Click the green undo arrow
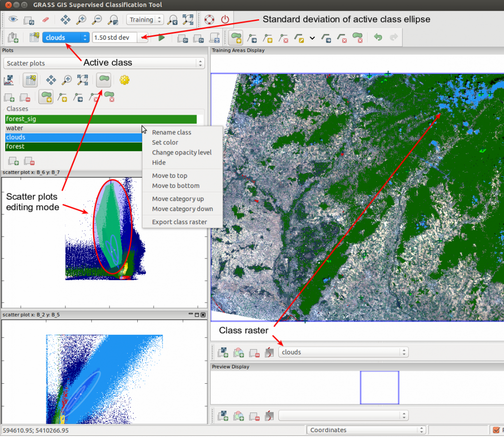This screenshot has height=437, width=504. pyautogui.click(x=378, y=37)
